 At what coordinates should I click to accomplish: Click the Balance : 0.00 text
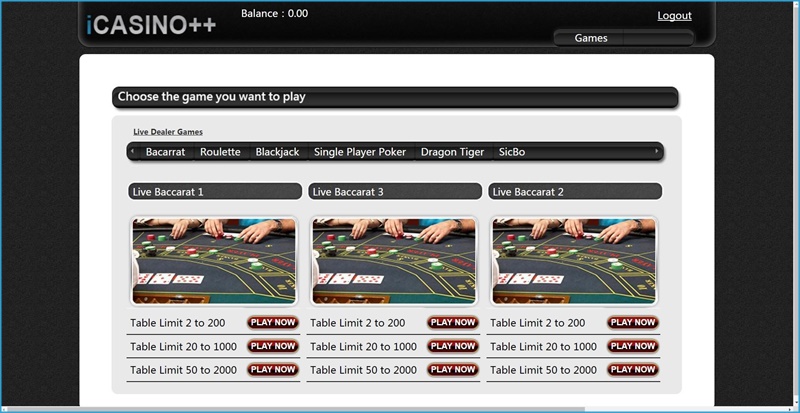pyautogui.click(x=274, y=14)
